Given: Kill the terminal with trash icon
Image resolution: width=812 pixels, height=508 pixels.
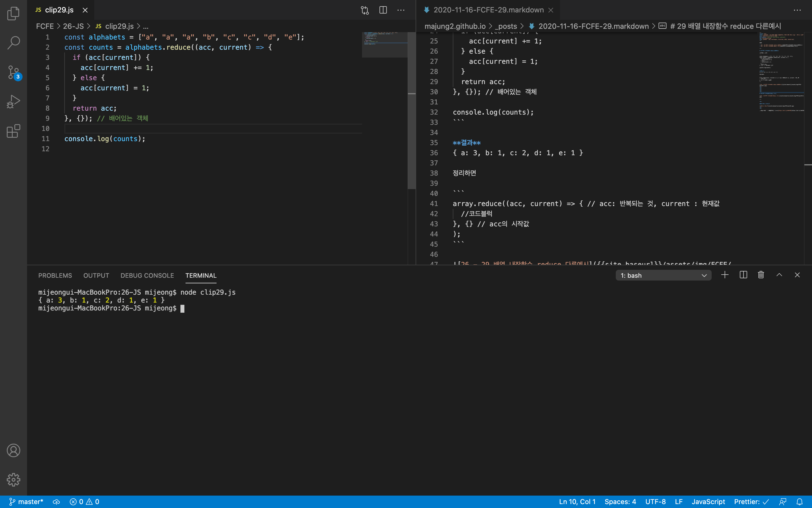Looking at the screenshot, I should [761, 275].
